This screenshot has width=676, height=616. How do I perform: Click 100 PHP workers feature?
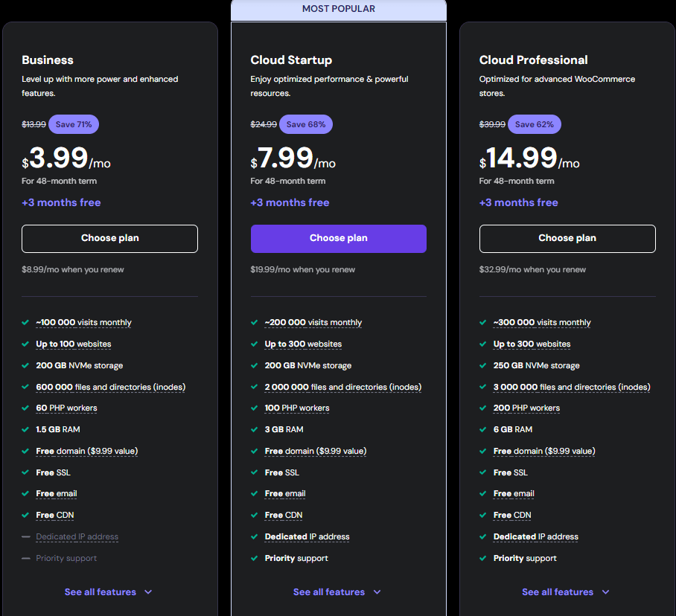[x=297, y=408]
